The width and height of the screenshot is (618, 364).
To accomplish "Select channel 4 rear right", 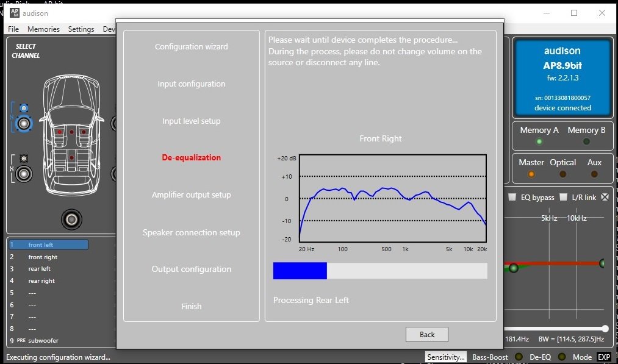I will click(x=48, y=281).
